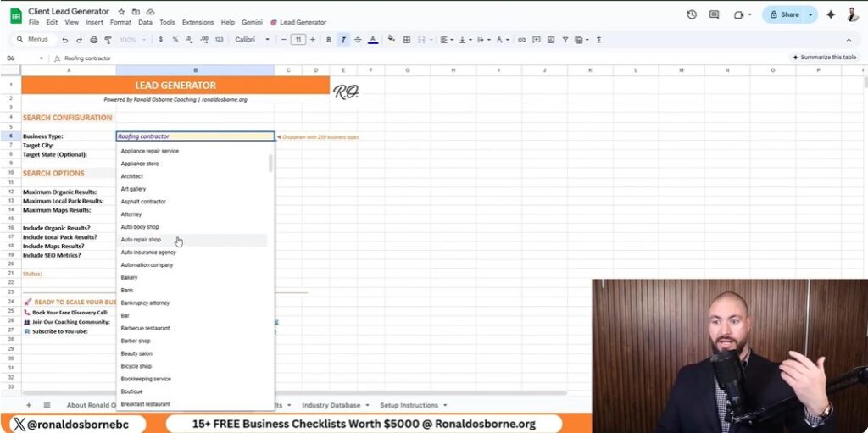Open the comments panel icon
This screenshot has height=433, width=868.
tap(714, 15)
